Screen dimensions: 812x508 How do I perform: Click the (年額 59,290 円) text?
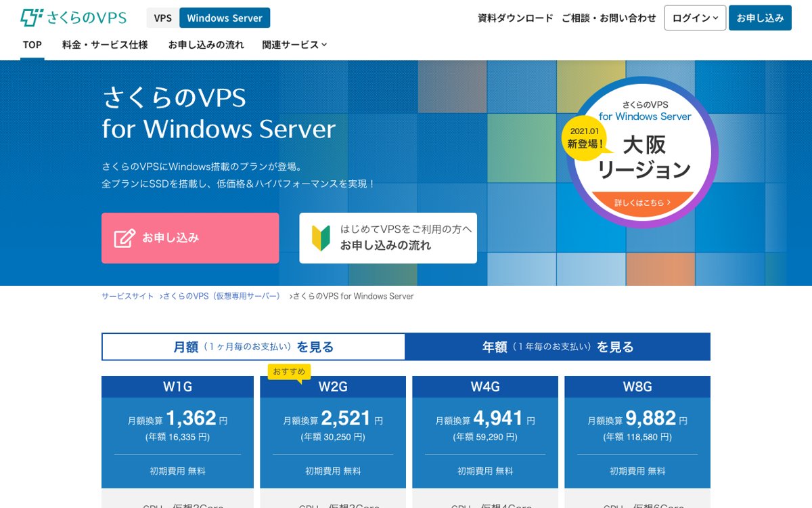pos(485,438)
